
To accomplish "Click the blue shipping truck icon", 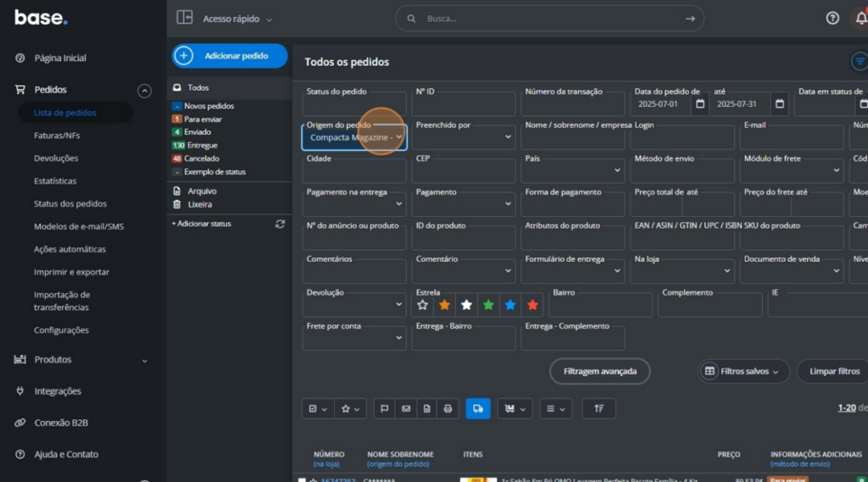I will click(478, 408).
